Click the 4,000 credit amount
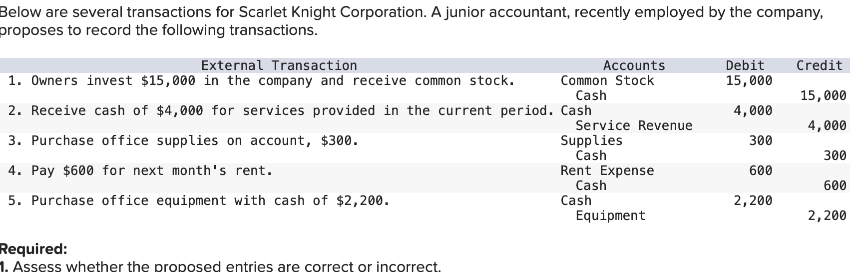This screenshot has height=272, width=868. pos(827,125)
